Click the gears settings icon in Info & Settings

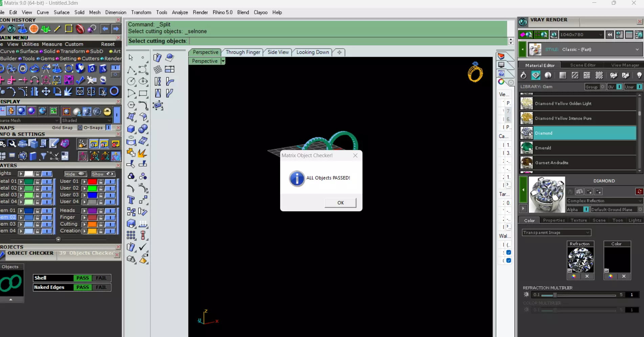coord(3,144)
